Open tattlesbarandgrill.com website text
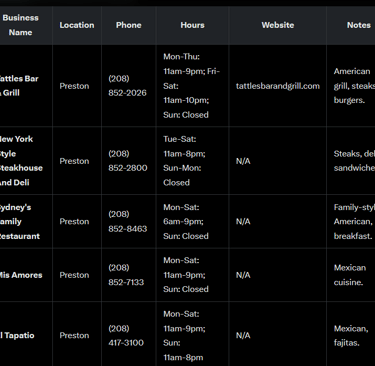Image resolution: width=375 pixels, height=366 pixels. 278,86
